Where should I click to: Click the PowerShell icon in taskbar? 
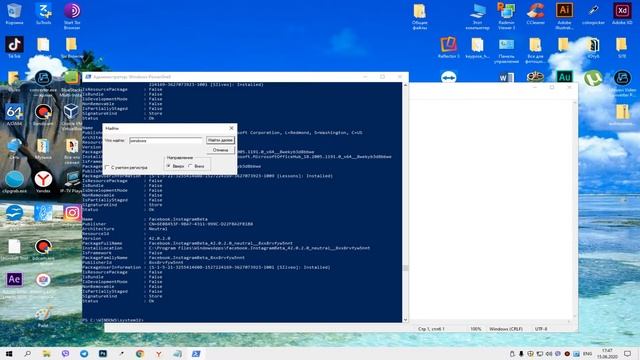196,353
